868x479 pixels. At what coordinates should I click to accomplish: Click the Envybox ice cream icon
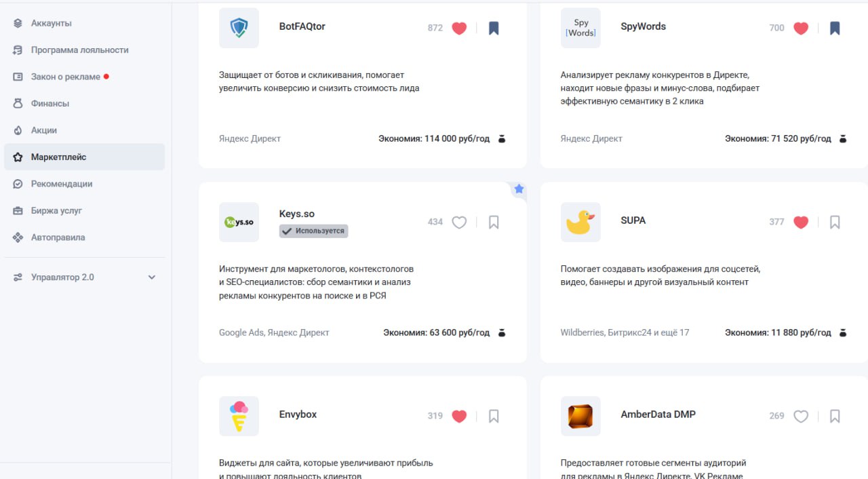[239, 416]
